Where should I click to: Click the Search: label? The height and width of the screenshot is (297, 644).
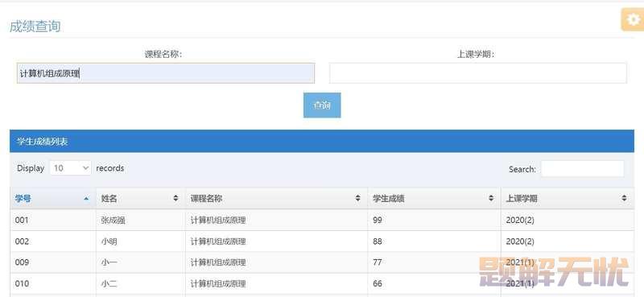(522, 169)
